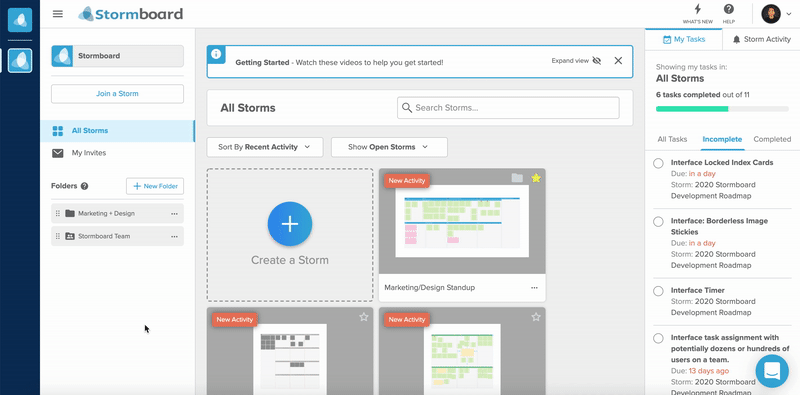Mark Interface Timer task complete
800x395 pixels.
pyautogui.click(x=658, y=291)
